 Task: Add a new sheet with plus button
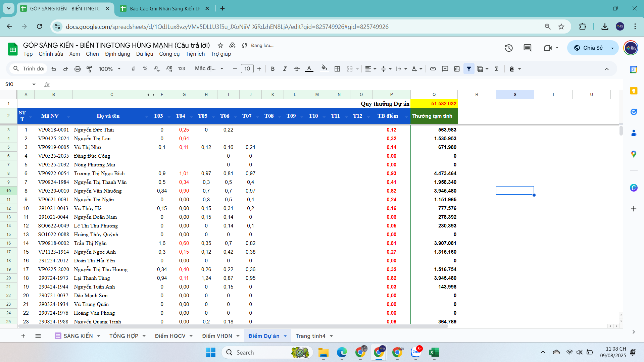click(x=23, y=336)
